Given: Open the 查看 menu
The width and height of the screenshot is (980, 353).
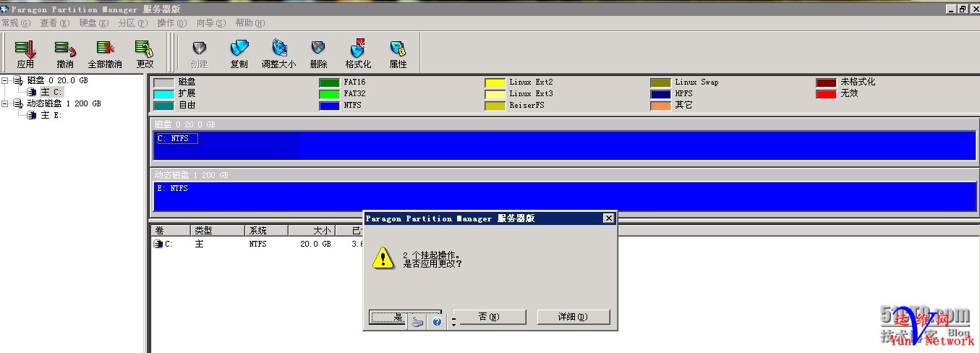Looking at the screenshot, I should point(55,23).
